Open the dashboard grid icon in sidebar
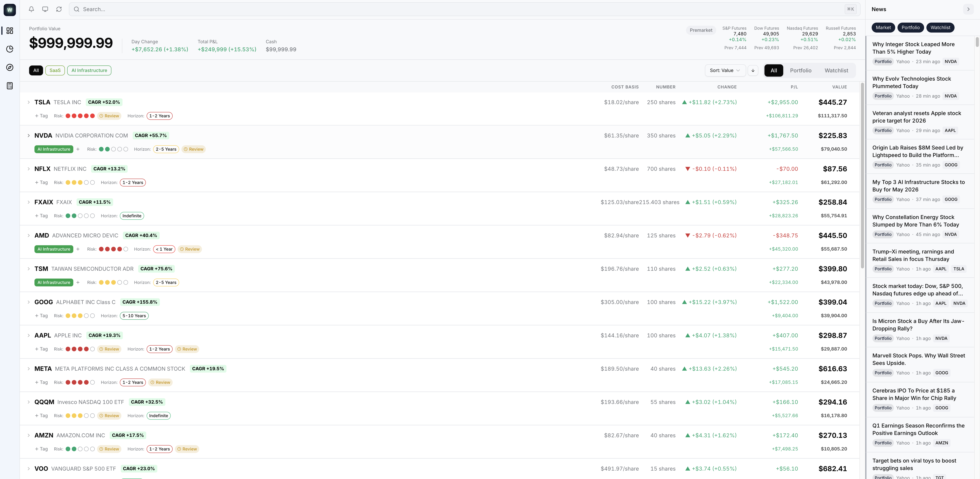Screen dimensions: 980x479 click(x=10, y=30)
